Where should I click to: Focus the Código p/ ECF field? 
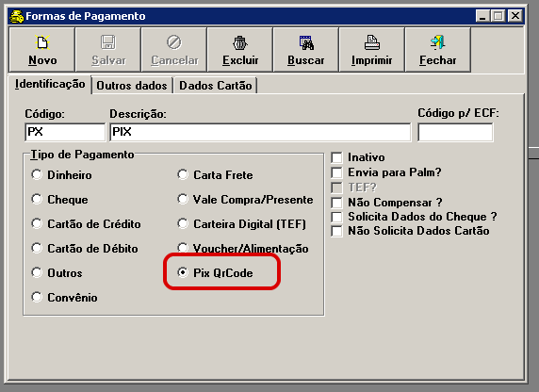coord(455,132)
